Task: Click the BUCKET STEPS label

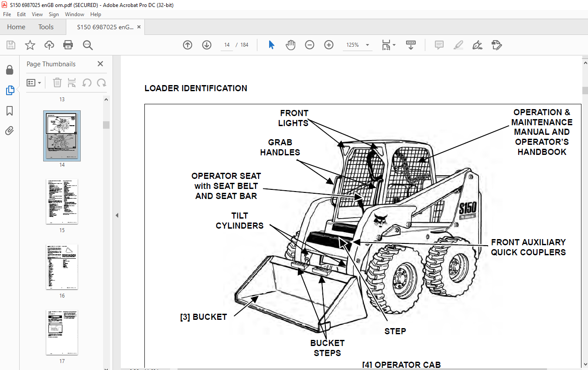Action: (327, 348)
